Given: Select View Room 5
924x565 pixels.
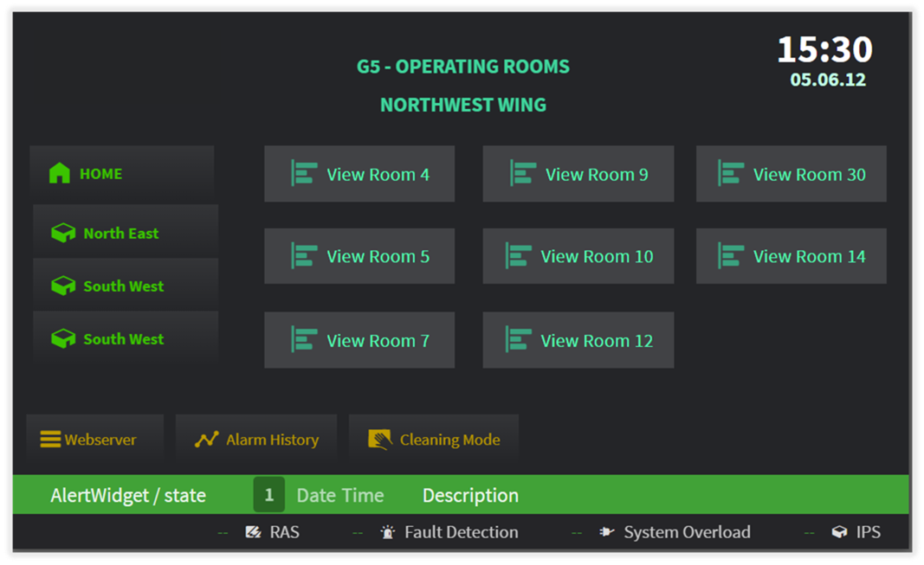Looking at the screenshot, I should pos(359,256).
